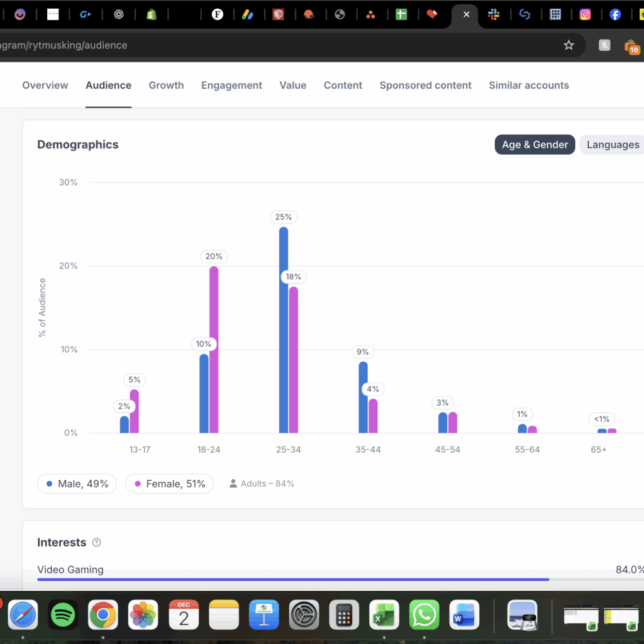The height and width of the screenshot is (644, 644).
Task: Open the Slack browser tab
Action: [494, 14]
